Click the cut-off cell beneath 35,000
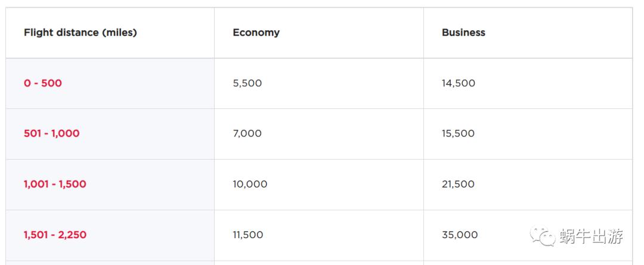The image size is (644, 265). 528,263
